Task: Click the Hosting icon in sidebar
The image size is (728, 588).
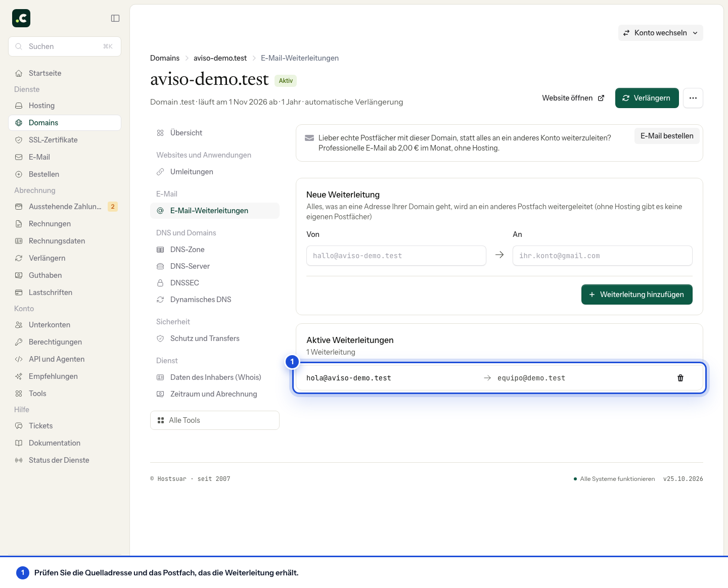Action: [x=19, y=106]
